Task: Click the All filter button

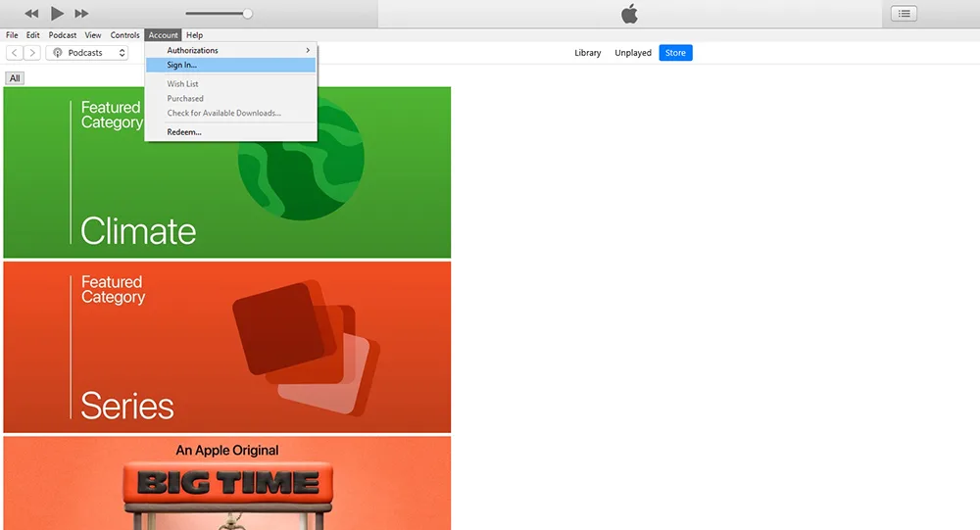Action: [x=15, y=78]
